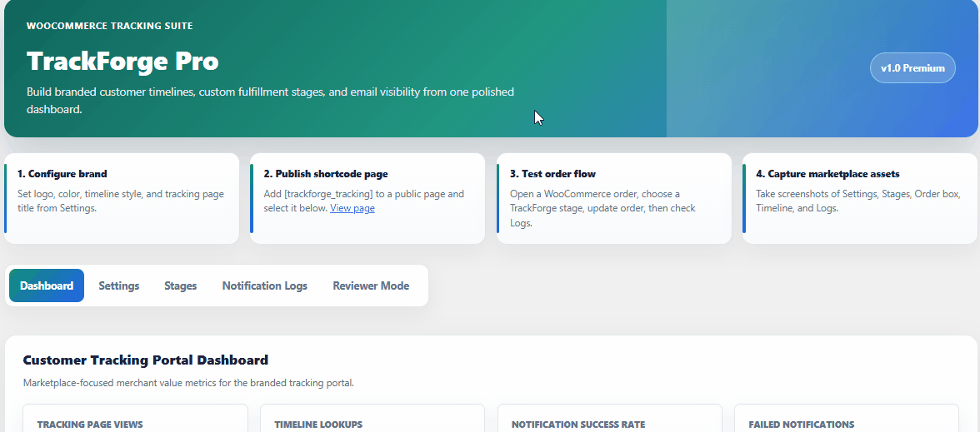Click the TrackForge Pro title
The image size is (980, 432).
click(x=122, y=62)
